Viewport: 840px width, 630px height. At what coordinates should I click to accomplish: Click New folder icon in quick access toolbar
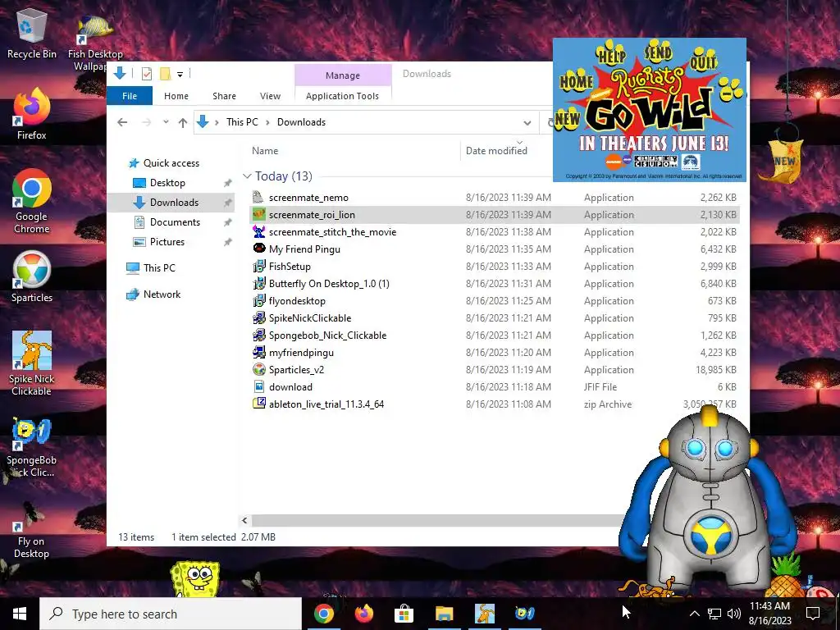pyautogui.click(x=166, y=74)
